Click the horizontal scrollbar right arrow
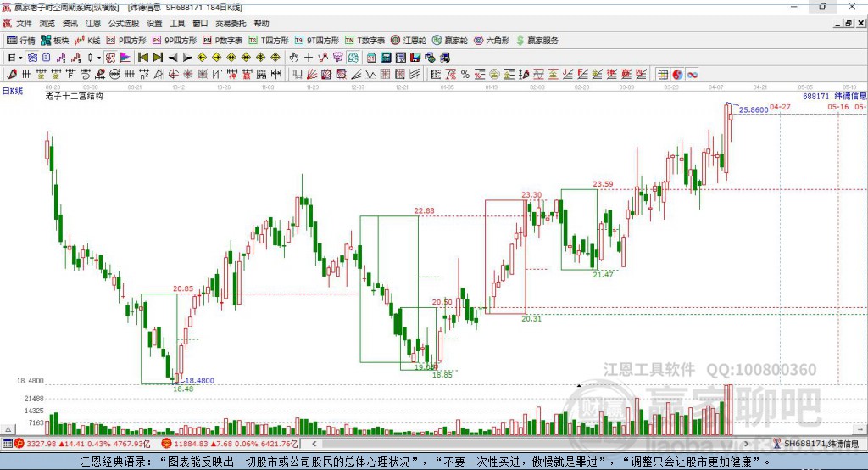Viewport: 868px width, 470px height. 746,444
